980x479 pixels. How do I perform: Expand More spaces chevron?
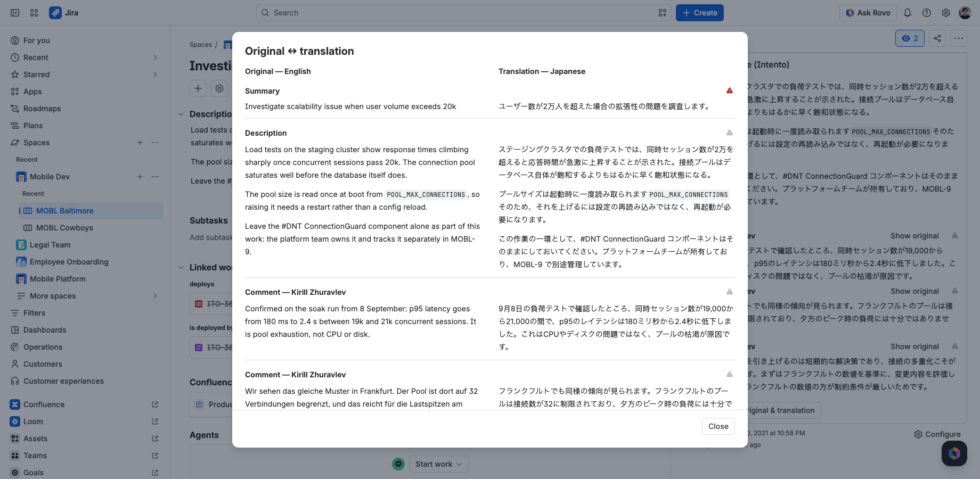tap(155, 296)
